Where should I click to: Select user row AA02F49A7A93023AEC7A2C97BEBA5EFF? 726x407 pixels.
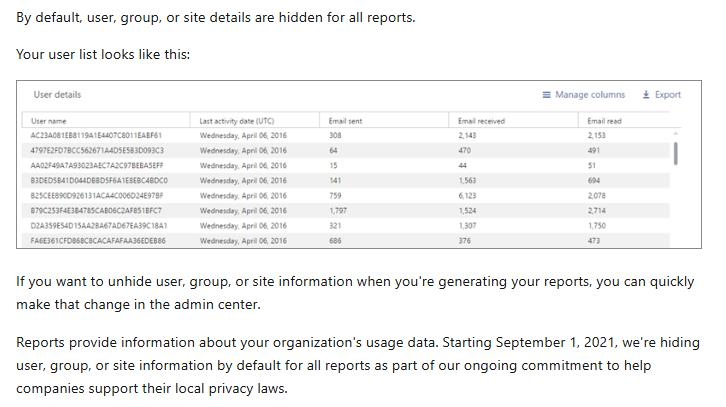pos(96,165)
